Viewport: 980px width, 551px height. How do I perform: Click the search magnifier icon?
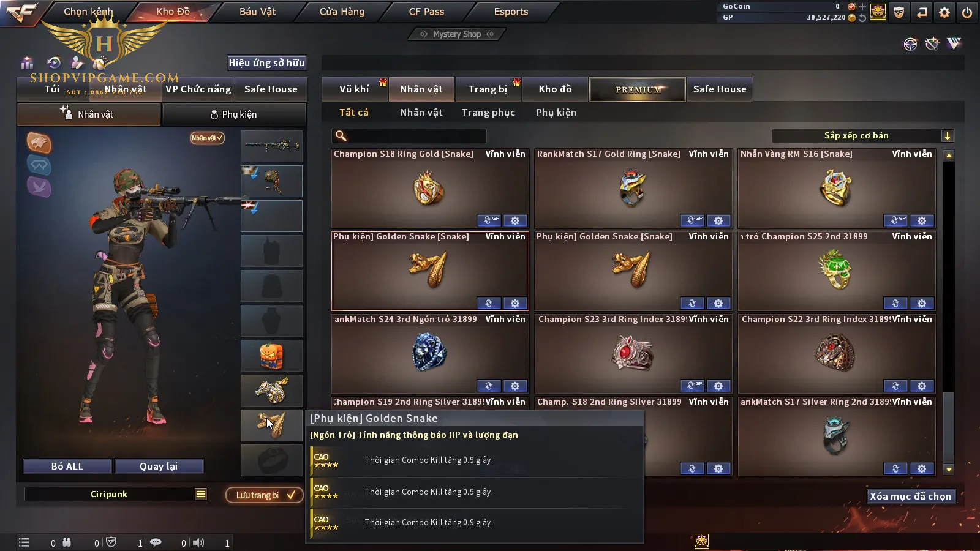(x=341, y=136)
